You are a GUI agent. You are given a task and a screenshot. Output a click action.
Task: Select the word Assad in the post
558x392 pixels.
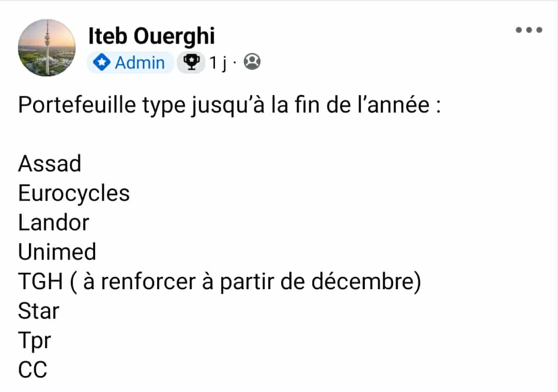(x=50, y=164)
